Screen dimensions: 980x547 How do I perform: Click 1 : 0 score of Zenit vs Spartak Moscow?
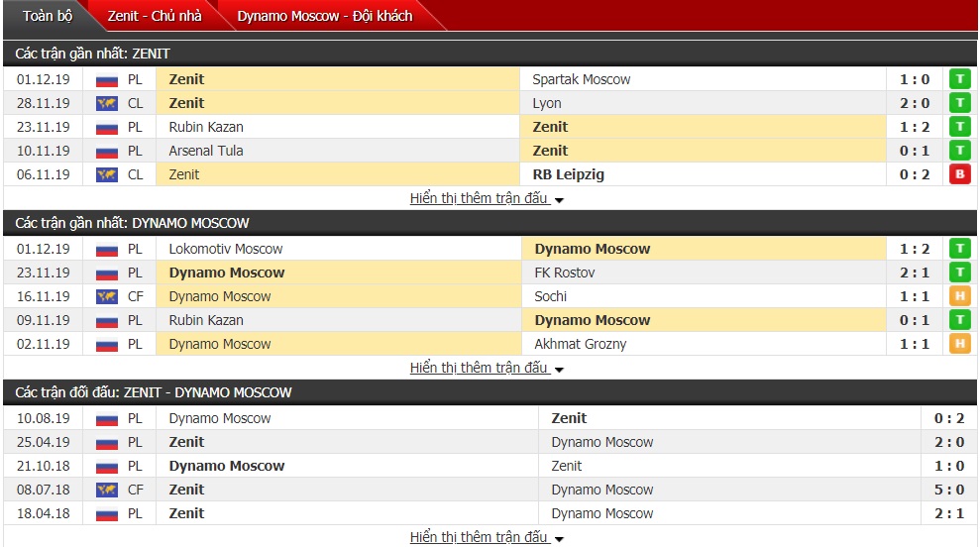click(x=915, y=79)
